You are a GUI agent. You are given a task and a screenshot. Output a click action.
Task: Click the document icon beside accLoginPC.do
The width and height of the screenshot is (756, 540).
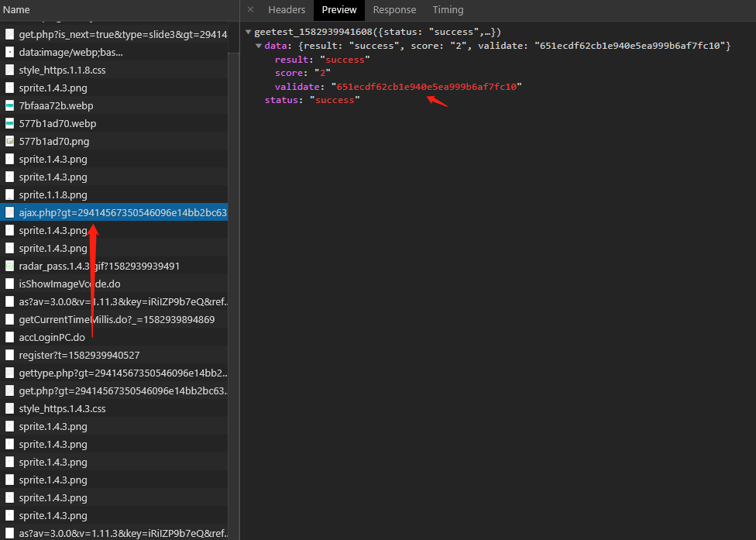[9, 338]
